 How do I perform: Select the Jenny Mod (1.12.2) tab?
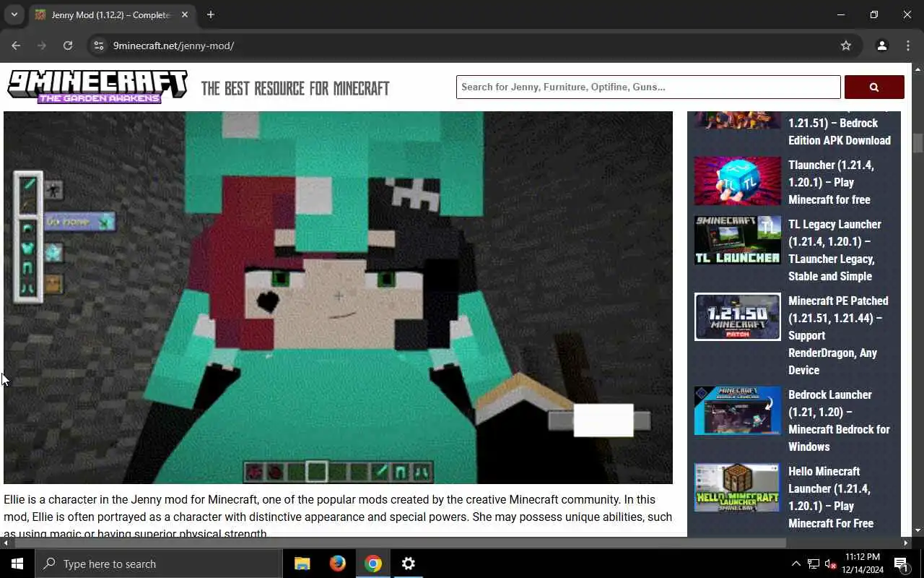[111, 14]
